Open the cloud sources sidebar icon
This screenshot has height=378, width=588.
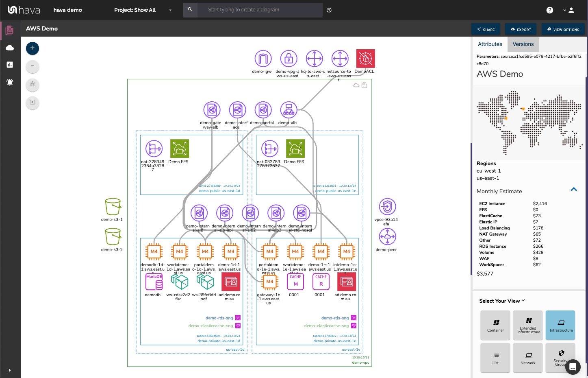tap(9, 47)
